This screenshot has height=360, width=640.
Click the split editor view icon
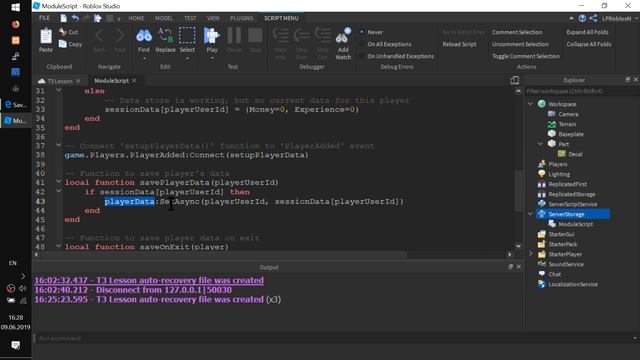click(x=515, y=80)
